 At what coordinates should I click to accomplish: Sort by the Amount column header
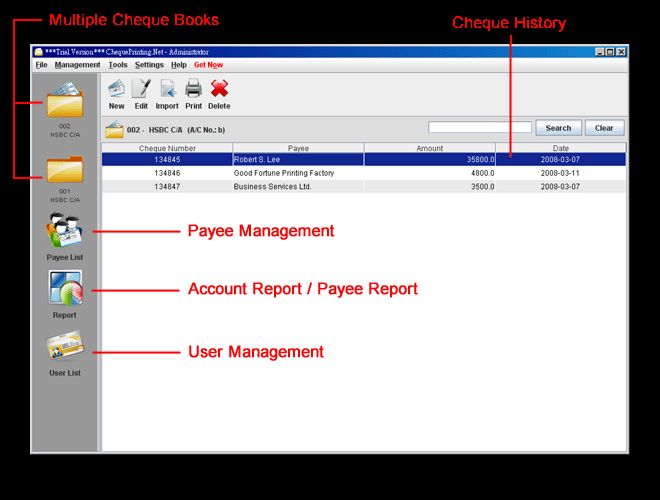click(x=429, y=148)
